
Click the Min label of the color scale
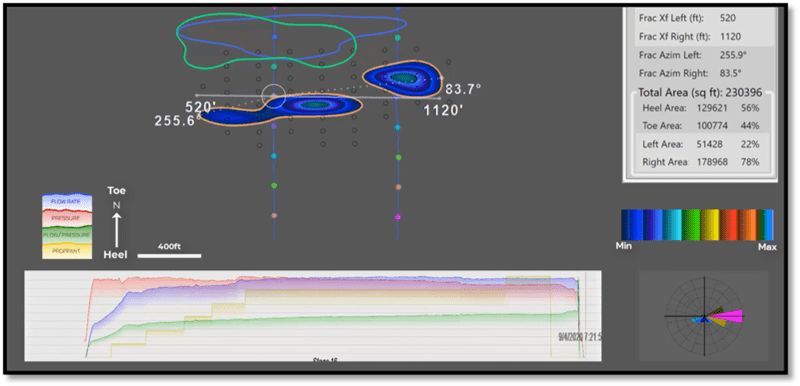(x=623, y=246)
